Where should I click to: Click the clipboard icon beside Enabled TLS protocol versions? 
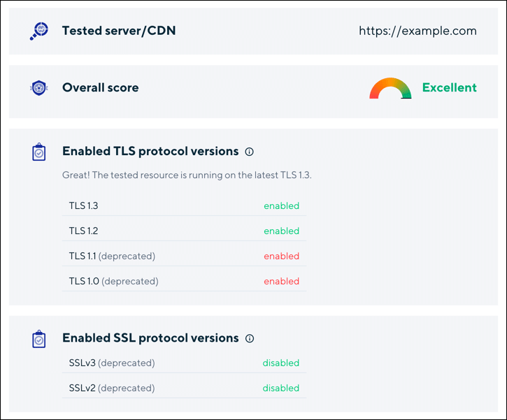(39, 152)
